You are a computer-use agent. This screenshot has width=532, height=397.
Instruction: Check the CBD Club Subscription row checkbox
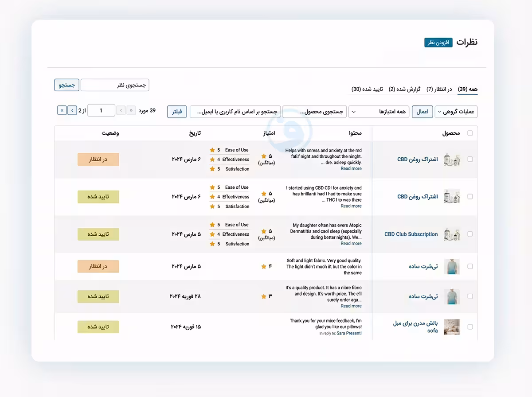pos(470,234)
